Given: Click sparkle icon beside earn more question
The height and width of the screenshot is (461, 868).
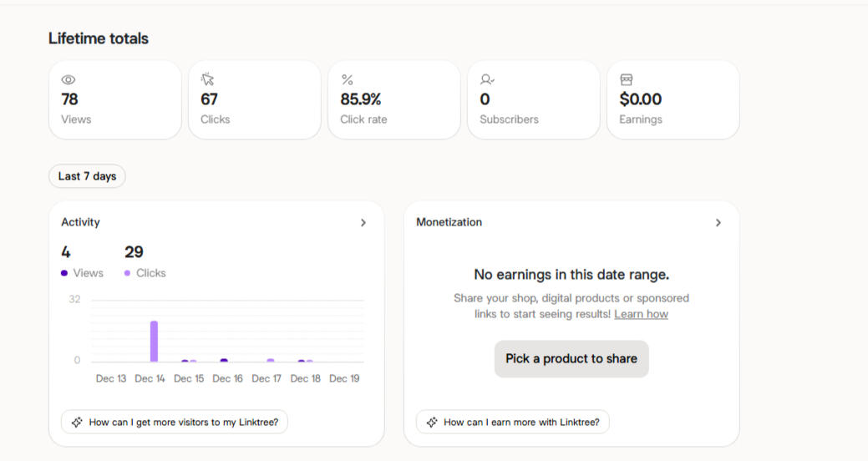Looking at the screenshot, I should tap(432, 423).
